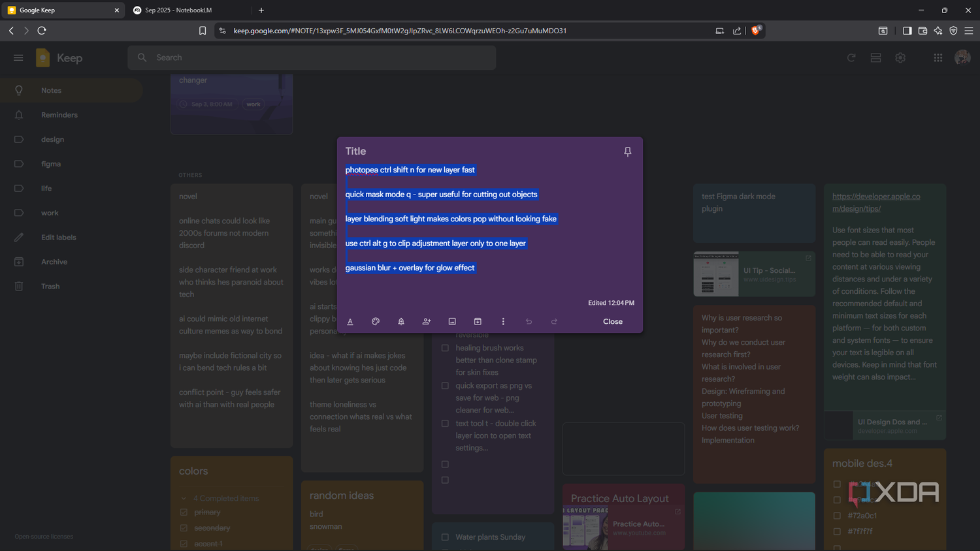Add a collaborator to the open note
Viewport: 980px width, 551px height.
pyautogui.click(x=427, y=321)
